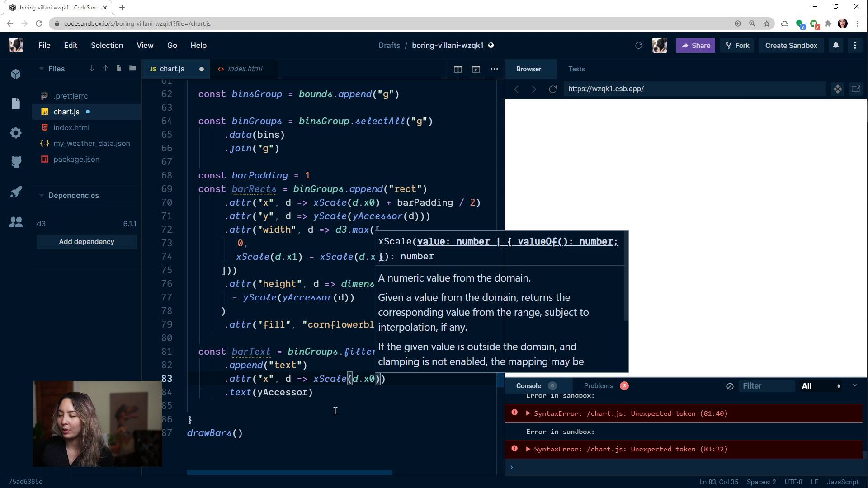Create a new folder in Files panel
The width and height of the screenshot is (868, 488).
(132, 68)
